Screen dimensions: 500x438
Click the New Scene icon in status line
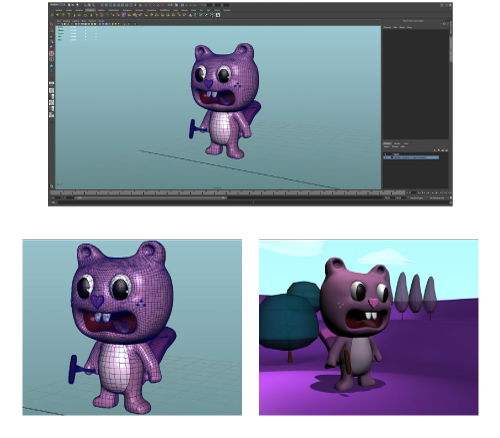pyautogui.click(x=69, y=5)
